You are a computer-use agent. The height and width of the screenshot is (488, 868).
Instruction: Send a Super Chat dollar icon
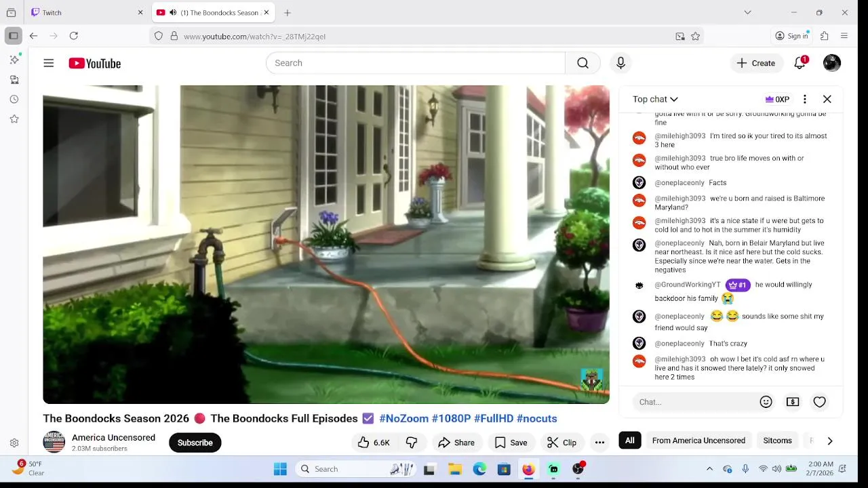click(793, 402)
